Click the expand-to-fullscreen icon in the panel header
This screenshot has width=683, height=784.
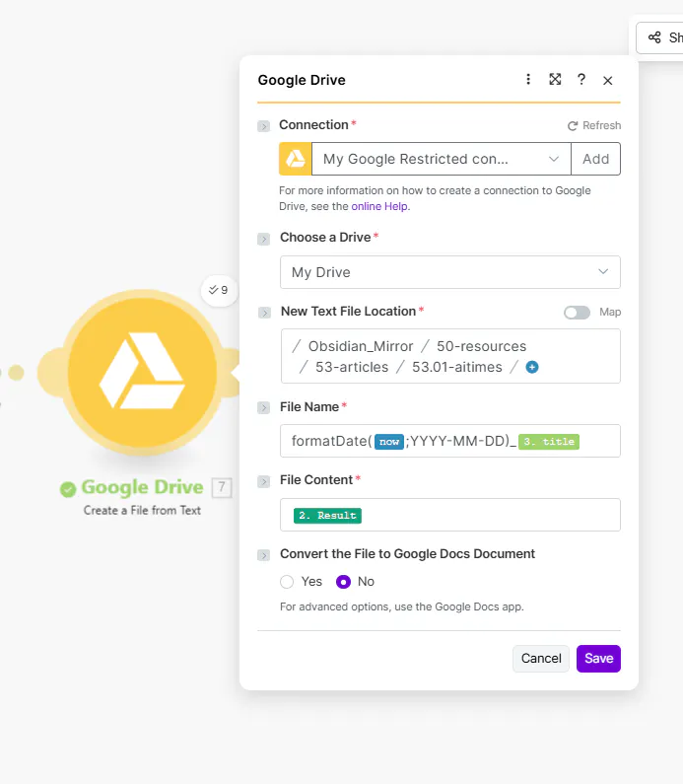pos(555,80)
